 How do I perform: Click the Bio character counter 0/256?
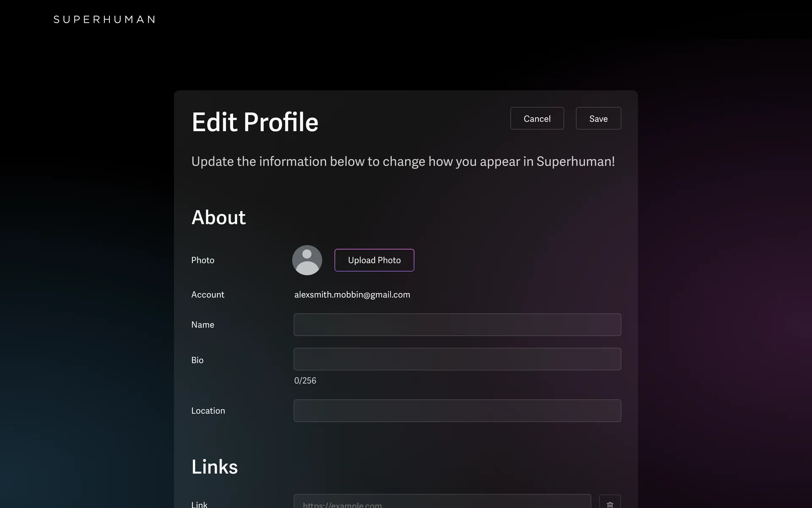pyautogui.click(x=305, y=381)
